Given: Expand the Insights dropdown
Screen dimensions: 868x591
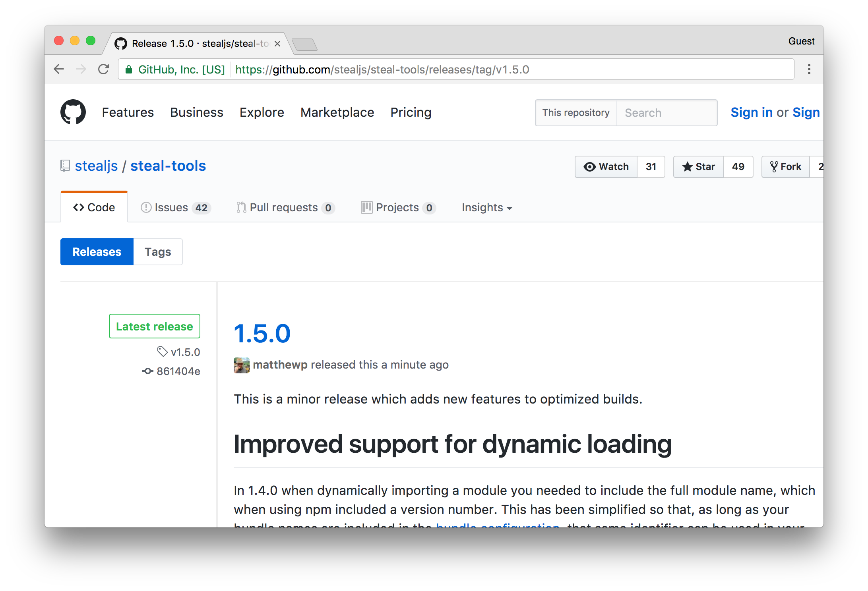Looking at the screenshot, I should click(487, 208).
